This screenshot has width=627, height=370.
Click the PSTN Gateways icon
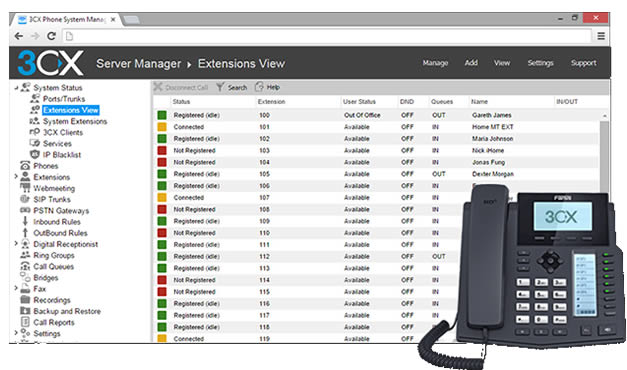click(25, 210)
